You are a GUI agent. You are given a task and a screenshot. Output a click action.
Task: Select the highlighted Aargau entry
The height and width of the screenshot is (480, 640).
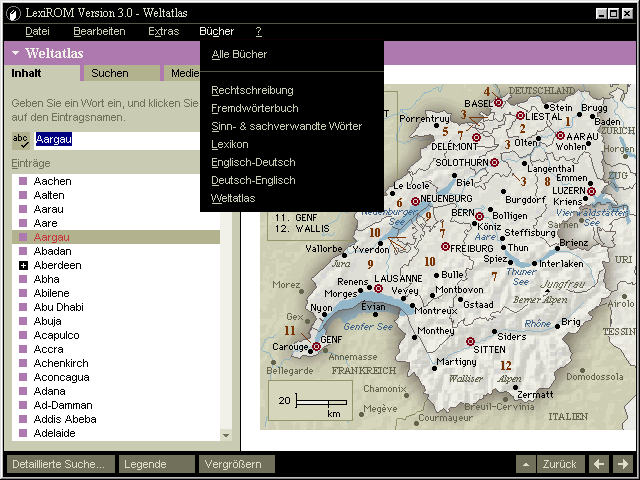[116, 237]
